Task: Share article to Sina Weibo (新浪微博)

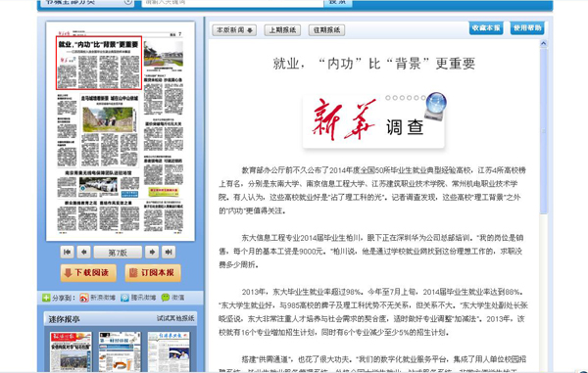Action: [x=97, y=298]
